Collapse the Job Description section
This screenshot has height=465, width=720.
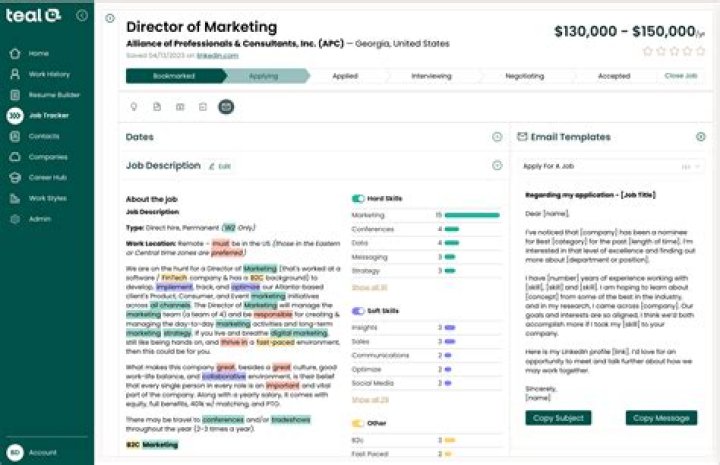point(497,165)
